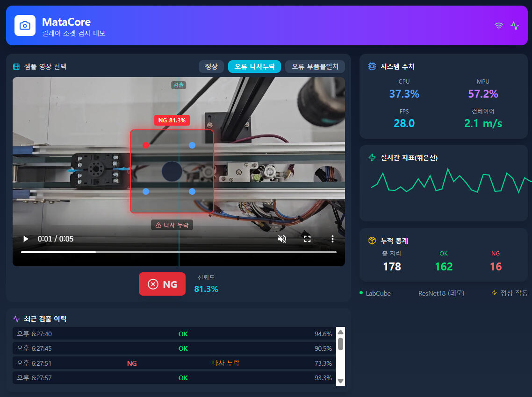532x397 pixels.
Task: Open the video more options menu
Action: pyautogui.click(x=332, y=239)
